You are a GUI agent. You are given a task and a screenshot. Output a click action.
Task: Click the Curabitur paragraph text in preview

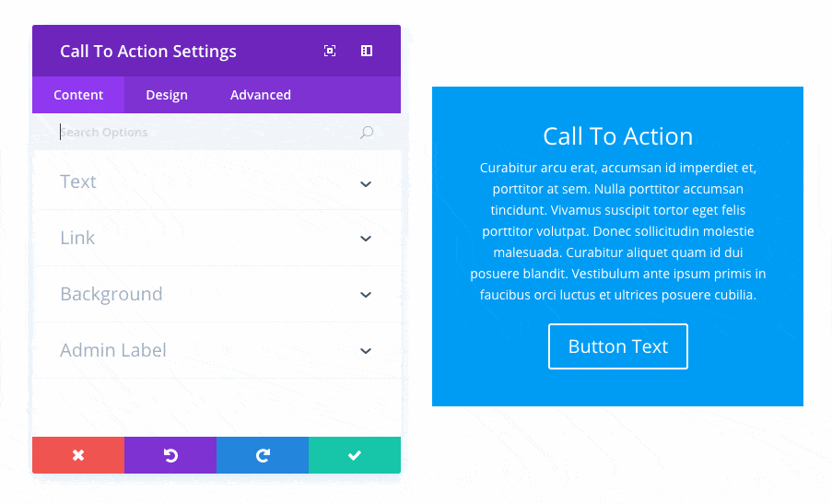pos(617,231)
